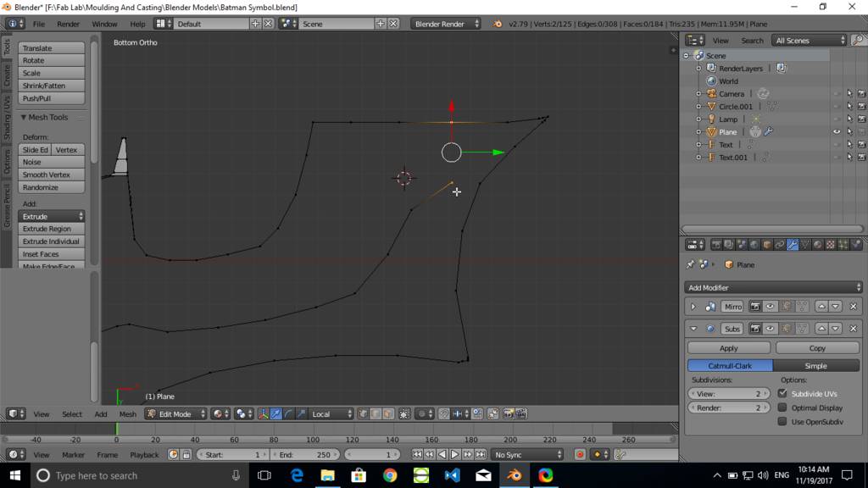
Task: Open the File menu
Action: click(x=39, y=24)
